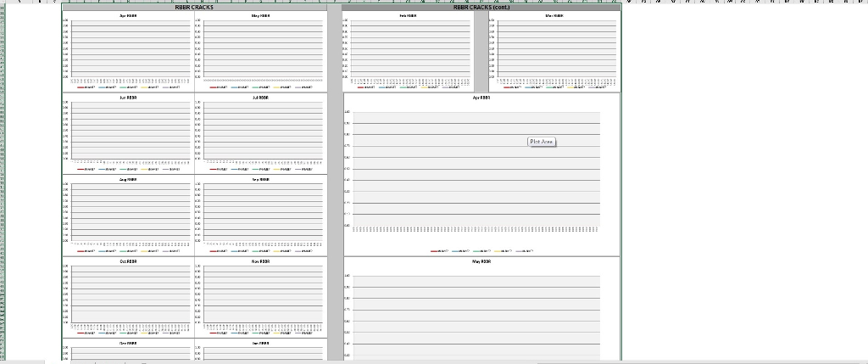Select the 'RBBR CRACKS' header cell
This screenshot has width=868, height=364.
click(194, 8)
